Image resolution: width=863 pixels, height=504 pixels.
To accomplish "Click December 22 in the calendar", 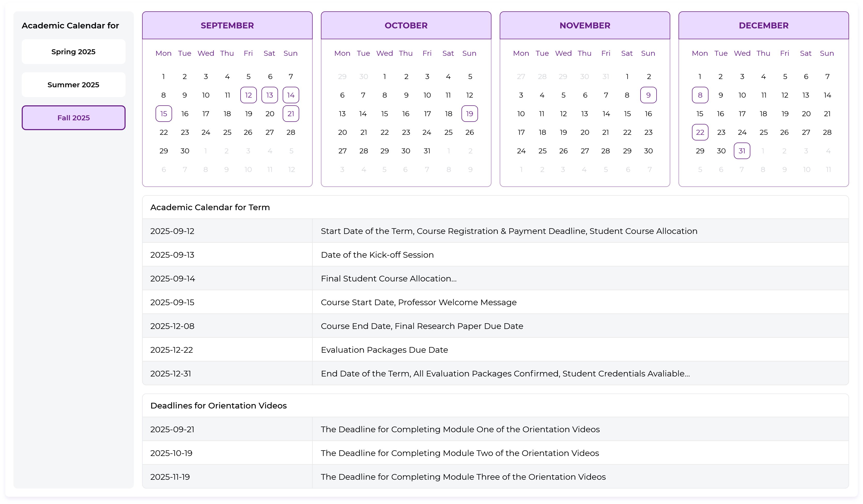I will pos(700,132).
